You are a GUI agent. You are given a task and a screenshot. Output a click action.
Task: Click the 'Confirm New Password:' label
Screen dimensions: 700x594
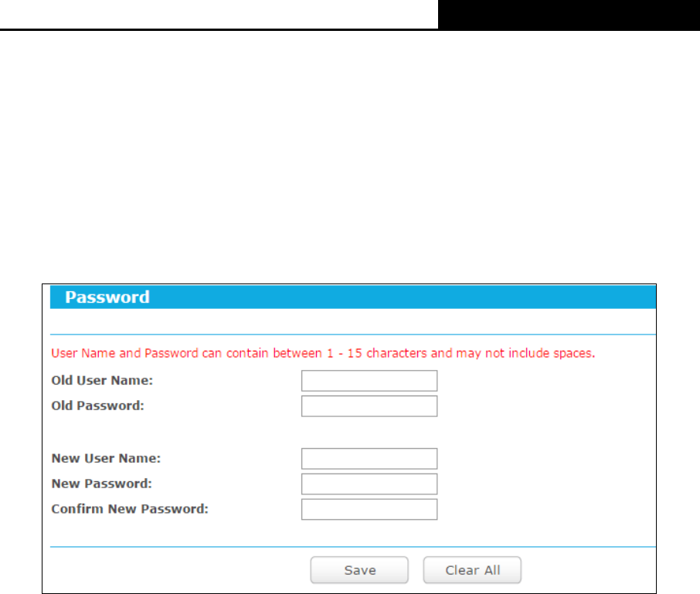[x=130, y=509]
